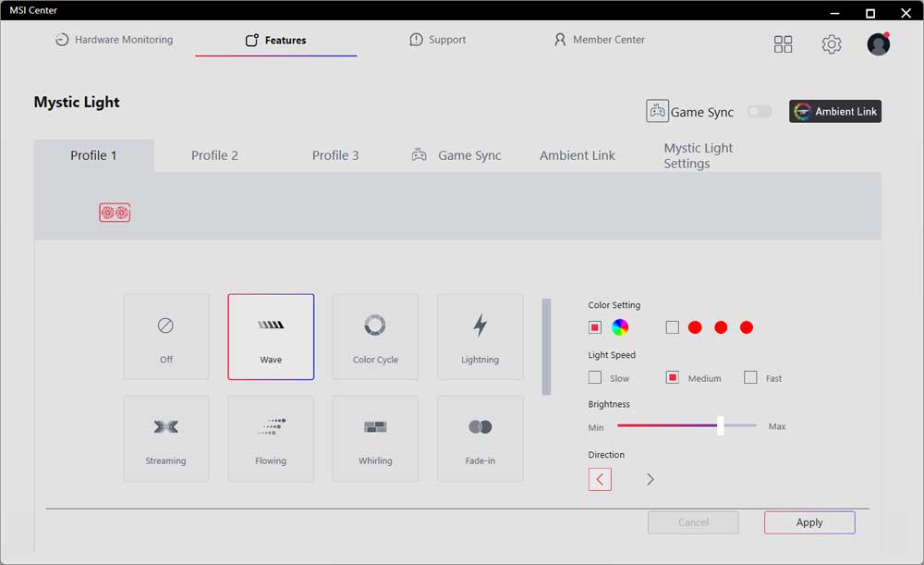This screenshot has width=924, height=565.
Task: Choose the Streaming lighting effect
Action: [x=166, y=438]
